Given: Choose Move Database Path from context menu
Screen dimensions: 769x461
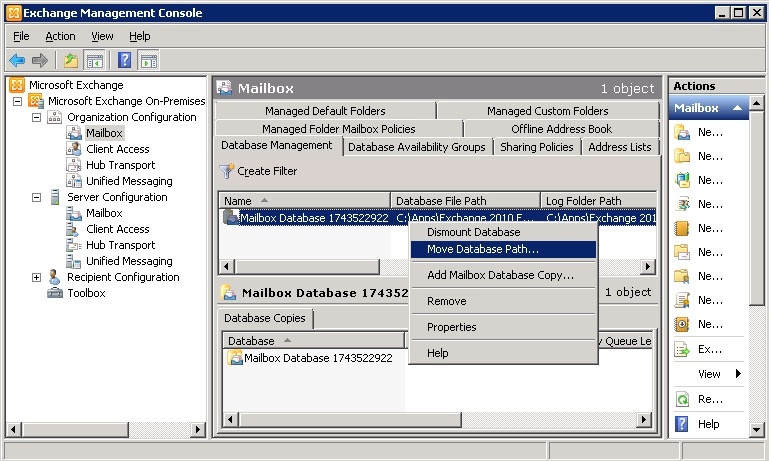Looking at the screenshot, I should point(503,249).
